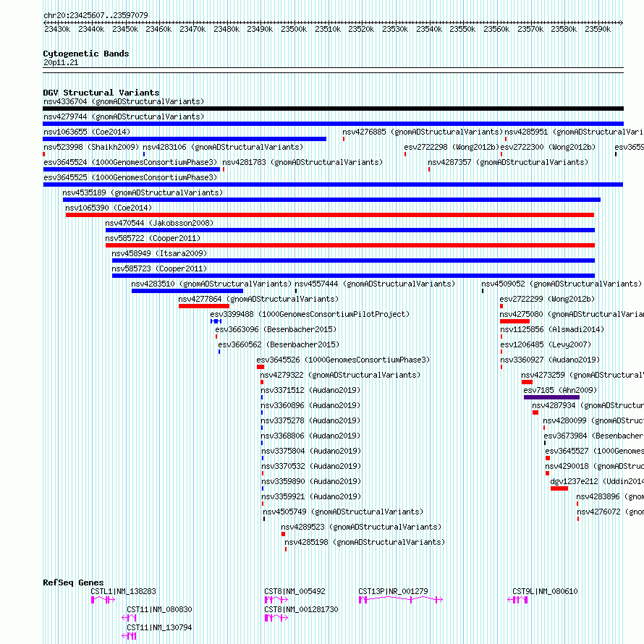Open the nsv4509052 variant label
Image resolution: width=644 pixels, height=644 pixels.
(x=562, y=284)
